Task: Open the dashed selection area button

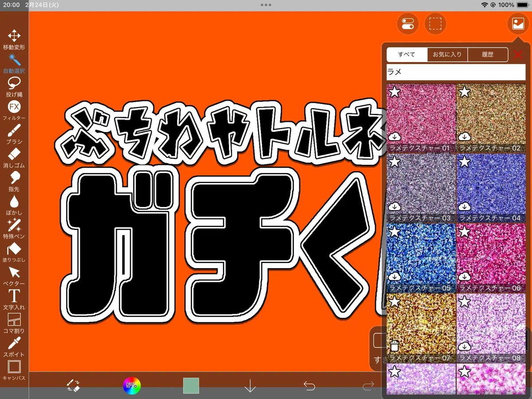Action: (x=435, y=23)
